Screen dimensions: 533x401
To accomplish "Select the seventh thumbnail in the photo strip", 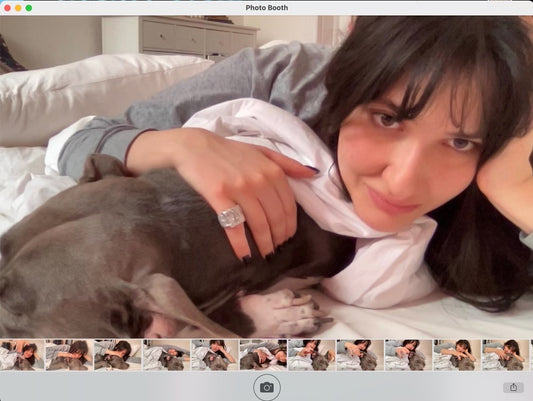I will point(312,355).
